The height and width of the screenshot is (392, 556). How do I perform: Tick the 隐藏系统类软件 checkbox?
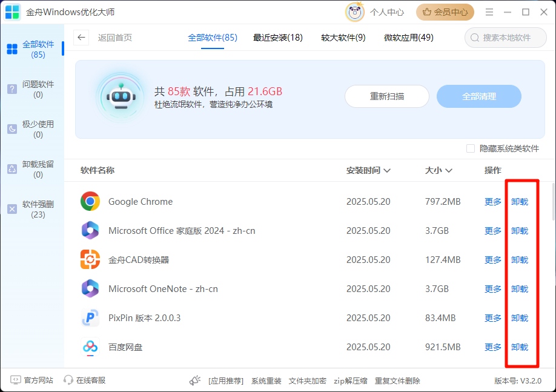[471, 148]
